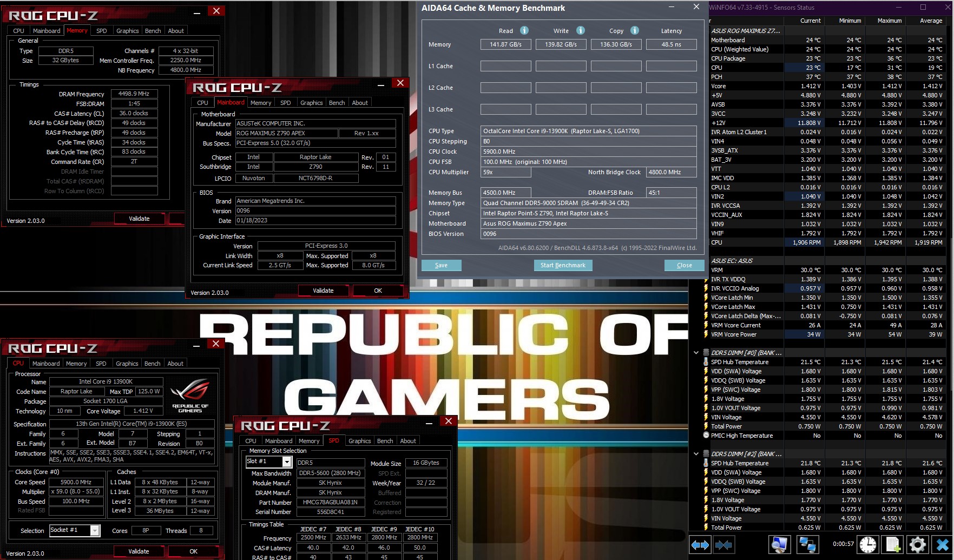This screenshot has width=954, height=560.
Task: Click the Current column header in HWiNFO
Action: pyautogui.click(x=804, y=21)
